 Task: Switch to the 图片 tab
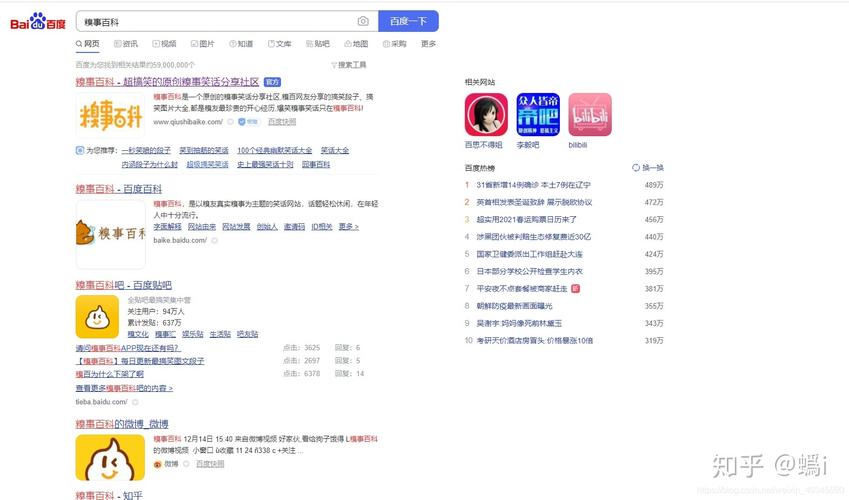[203, 44]
